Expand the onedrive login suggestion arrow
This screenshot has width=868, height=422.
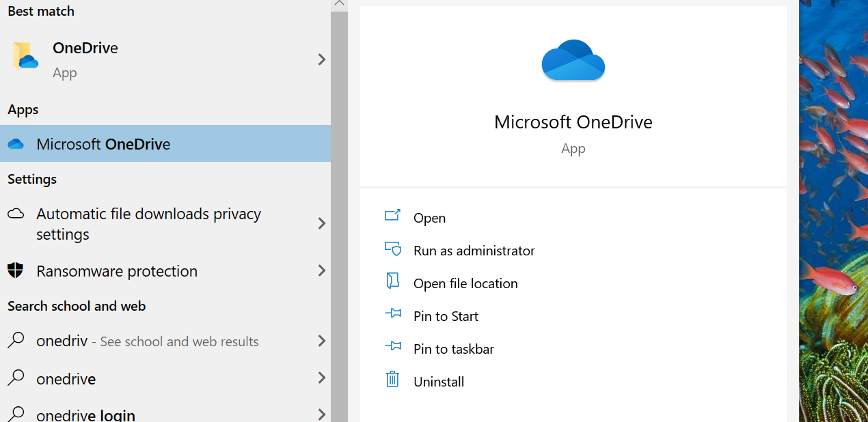(x=322, y=414)
